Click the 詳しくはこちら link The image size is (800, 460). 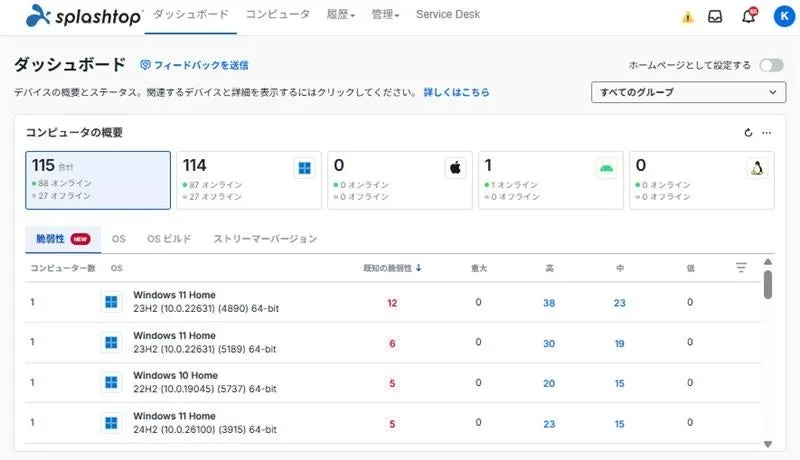click(456, 92)
